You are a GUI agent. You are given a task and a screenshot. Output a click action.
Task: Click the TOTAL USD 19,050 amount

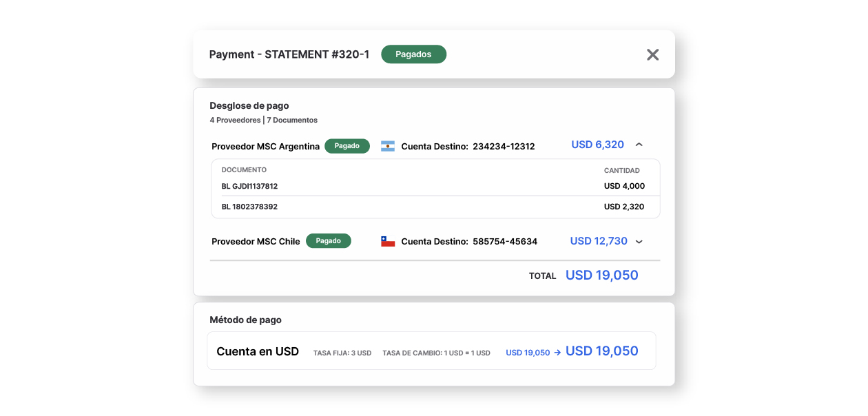[601, 275]
